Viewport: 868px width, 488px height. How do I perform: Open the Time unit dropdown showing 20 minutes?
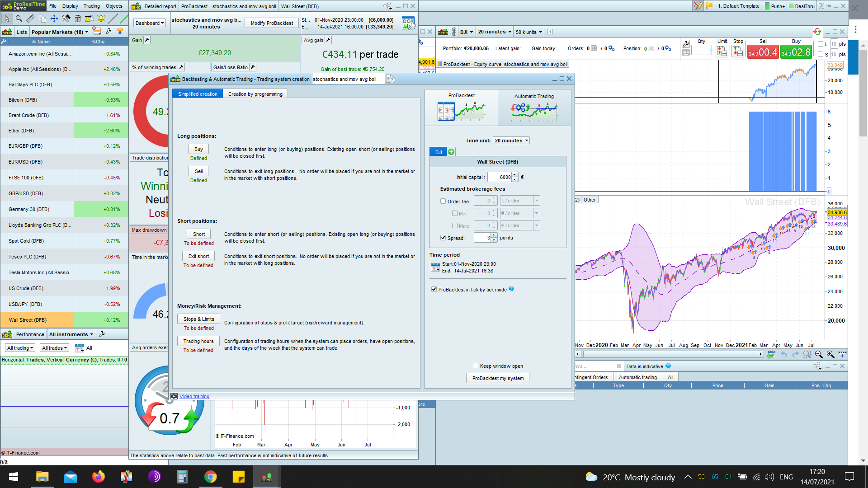pos(511,141)
